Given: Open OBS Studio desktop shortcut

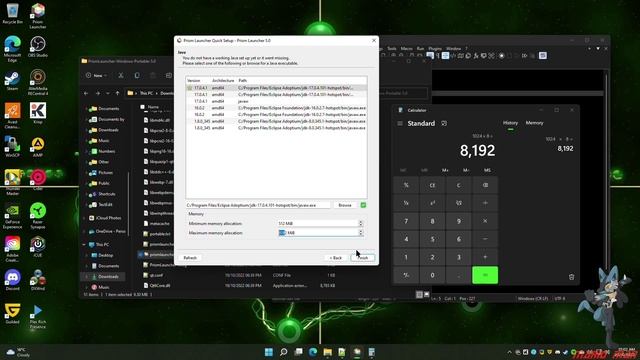Looking at the screenshot, I should [38, 47].
